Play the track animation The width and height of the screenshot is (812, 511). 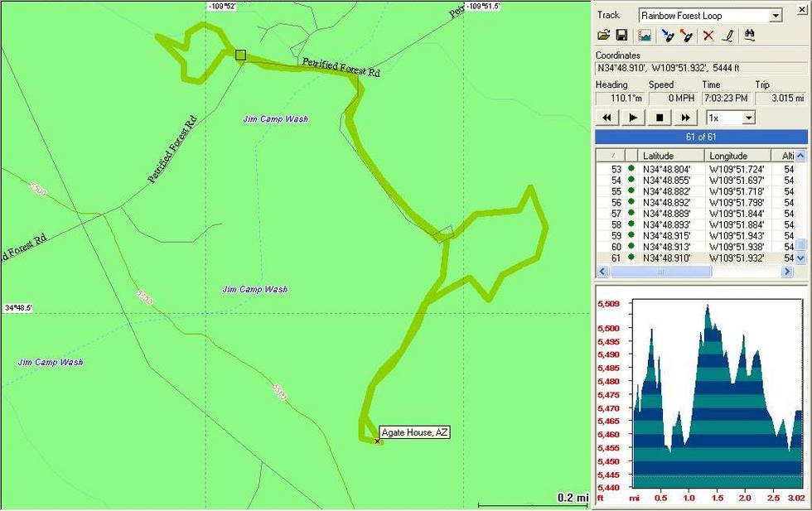633,118
